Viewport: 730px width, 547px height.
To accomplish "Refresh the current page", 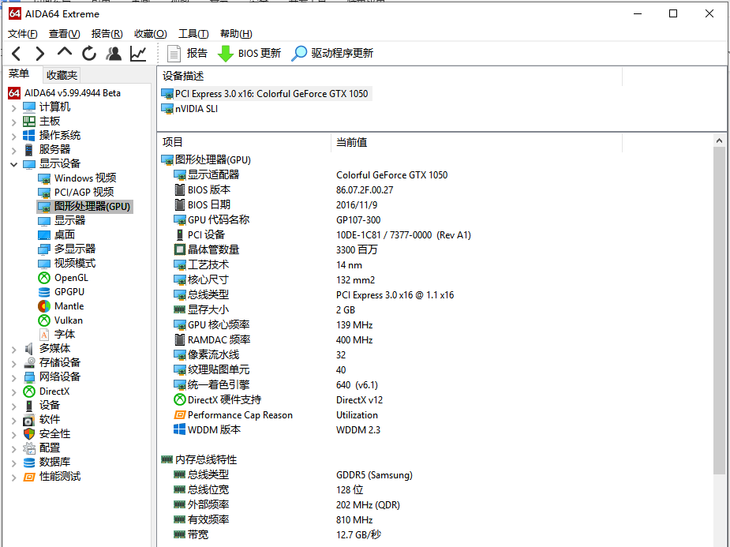I will point(89,54).
